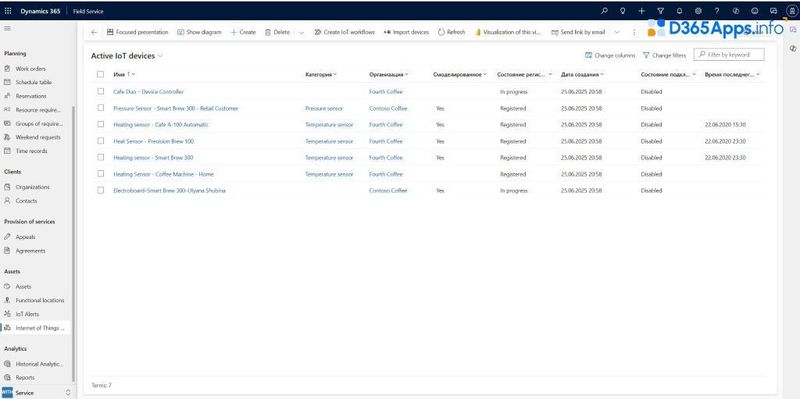The image size is (800, 399).
Task: Open the lightbulb assistant icon
Action: (x=622, y=11)
